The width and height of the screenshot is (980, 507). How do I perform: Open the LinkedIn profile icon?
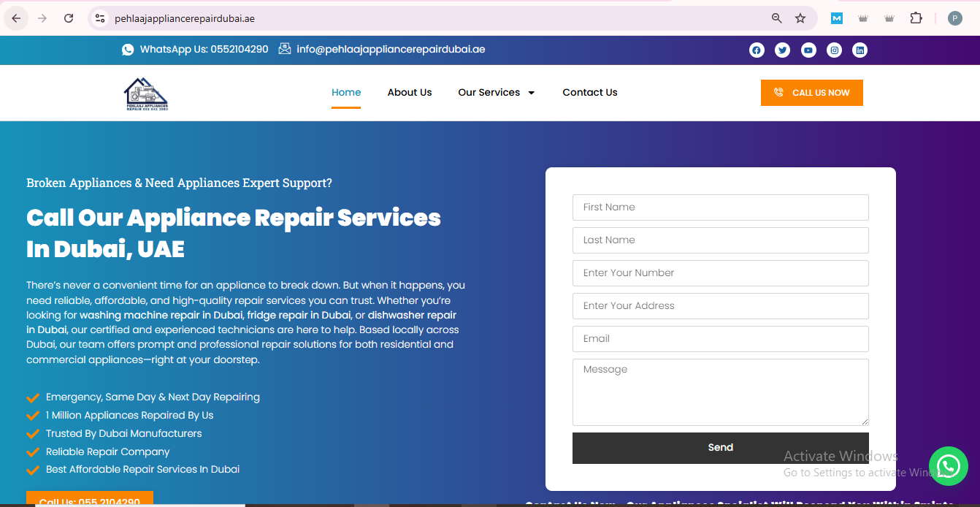pos(860,50)
